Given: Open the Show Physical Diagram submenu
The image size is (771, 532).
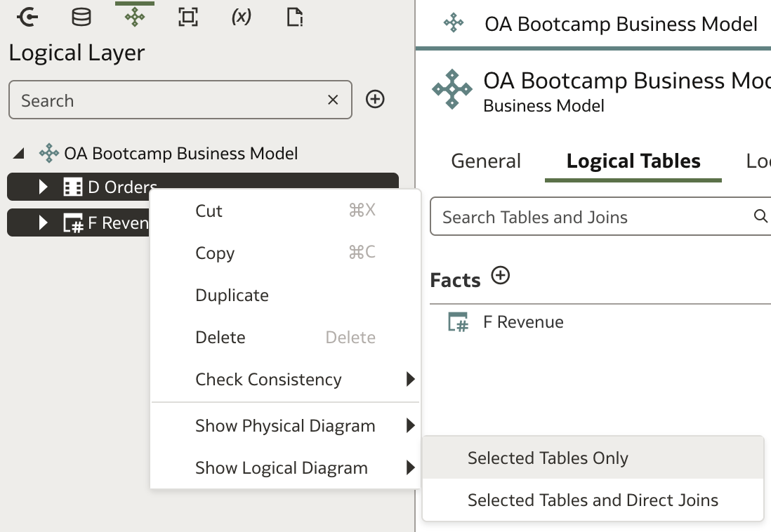Looking at the screenshot, I should [x=285, y=425].
